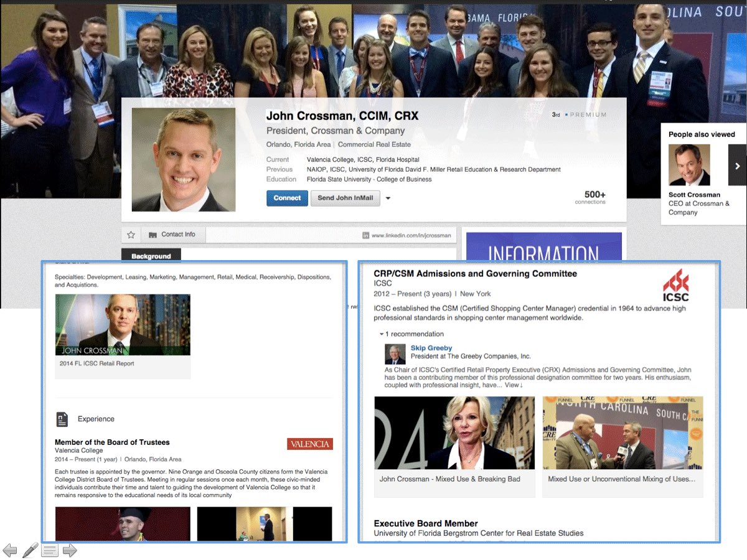Click the Valencia College logo

(x=310, y=444)
